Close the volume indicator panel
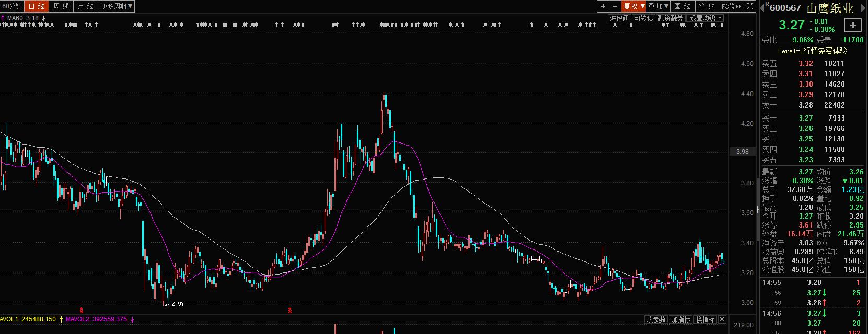The height and width of the screenshot is (334, 868). point(722,319)
